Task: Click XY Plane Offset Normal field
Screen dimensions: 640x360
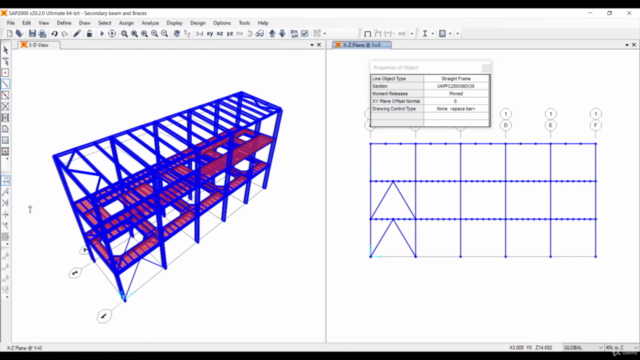Action: (x=456, y=101)
